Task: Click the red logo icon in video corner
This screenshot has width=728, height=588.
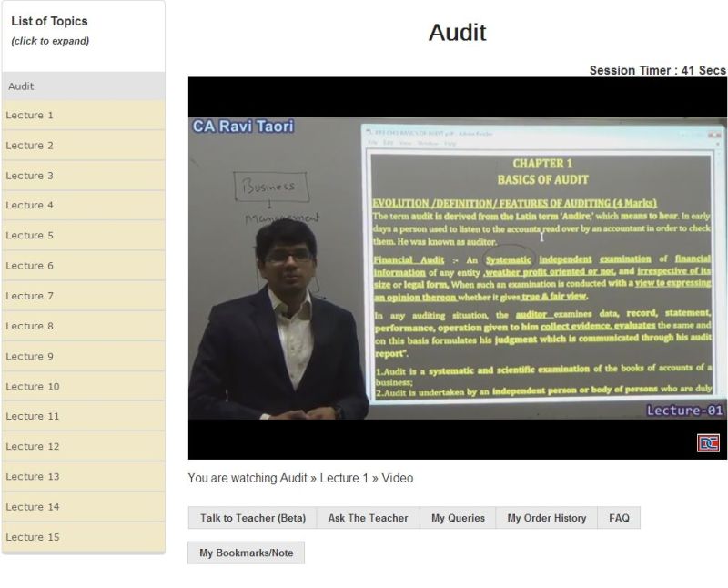Action: 708,442
